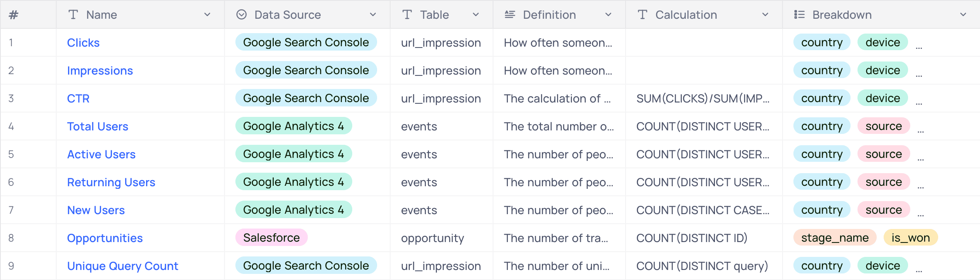Click the circle-check icon beside Data Source header

click(242, 15)
